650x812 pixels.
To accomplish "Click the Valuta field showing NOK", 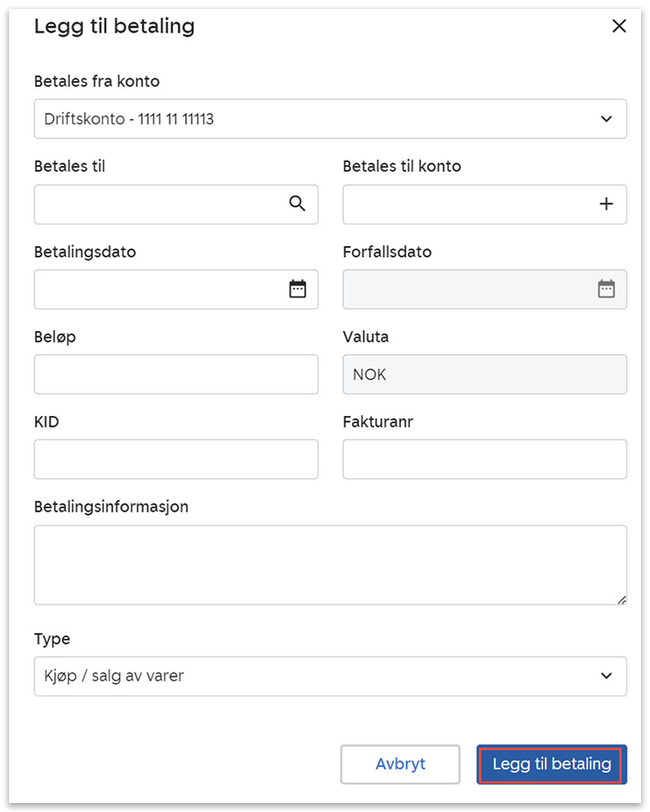I will tap(485, 374).
